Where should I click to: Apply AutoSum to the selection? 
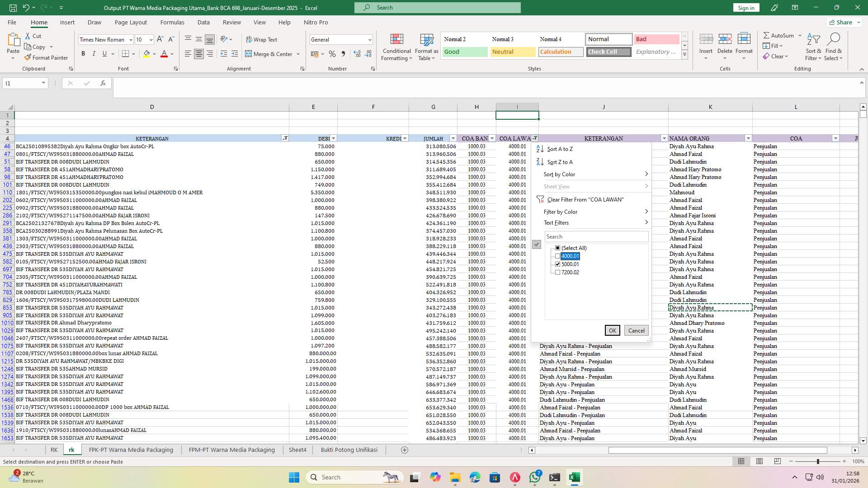pyautogui.click(x=779, y=35)
